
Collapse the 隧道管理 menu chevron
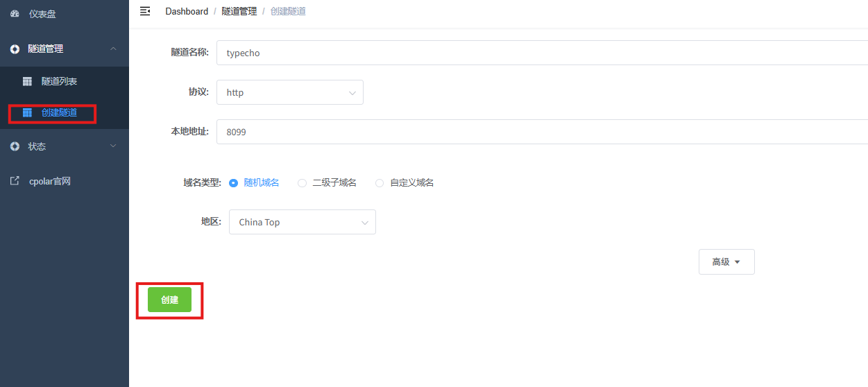tap(114, 49)
